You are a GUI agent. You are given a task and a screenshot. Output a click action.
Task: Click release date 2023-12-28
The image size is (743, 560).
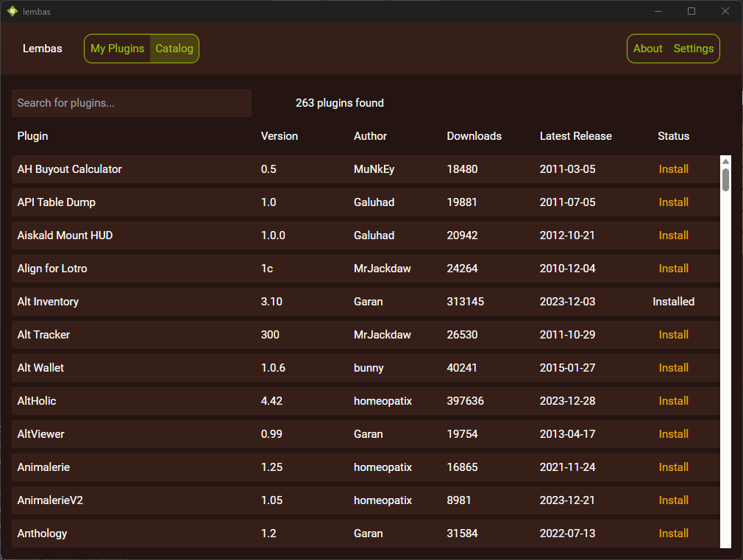568,401
